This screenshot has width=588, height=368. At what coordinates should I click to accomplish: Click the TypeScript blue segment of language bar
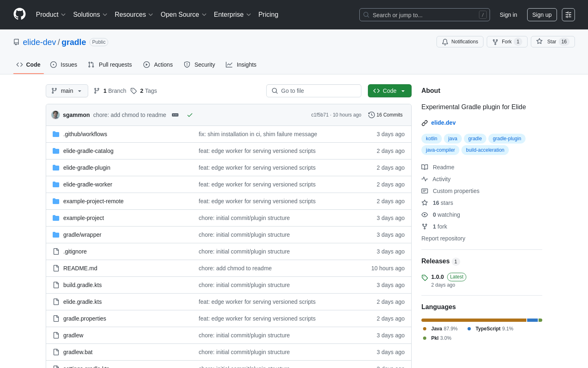(x=532, y=320)
